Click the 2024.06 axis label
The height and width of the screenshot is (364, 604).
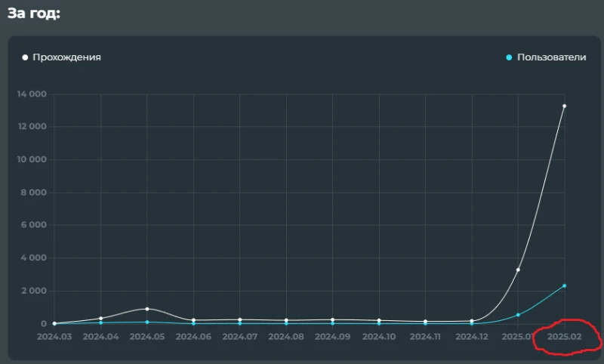click(x=193, y=337)
